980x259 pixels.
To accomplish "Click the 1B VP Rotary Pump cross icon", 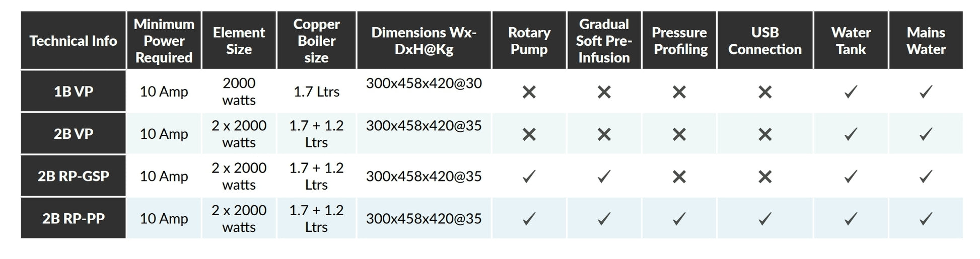I will 529,92.
